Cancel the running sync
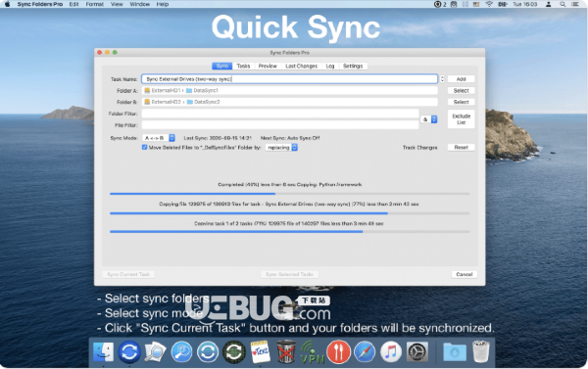The height and width of the screenshot is (369, 588). pos(465,274)
